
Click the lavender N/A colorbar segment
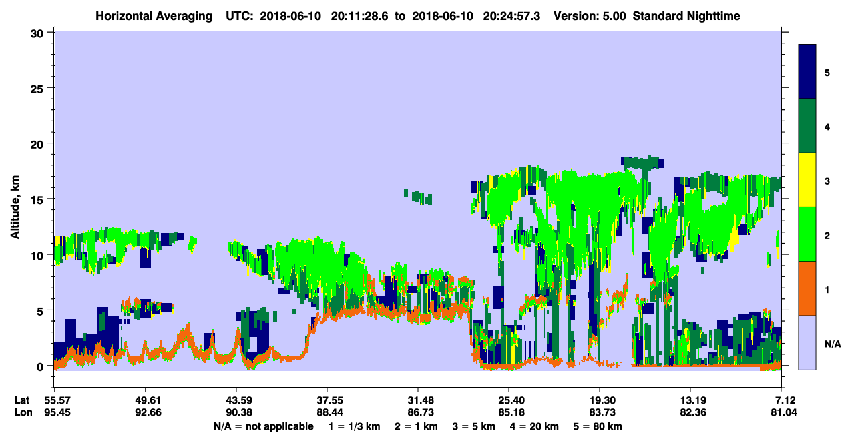pos(807,342)
